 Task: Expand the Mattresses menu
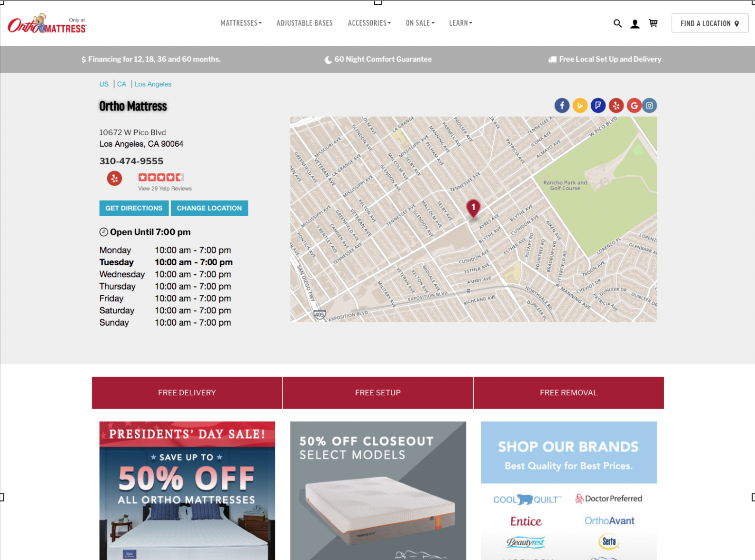241,23
